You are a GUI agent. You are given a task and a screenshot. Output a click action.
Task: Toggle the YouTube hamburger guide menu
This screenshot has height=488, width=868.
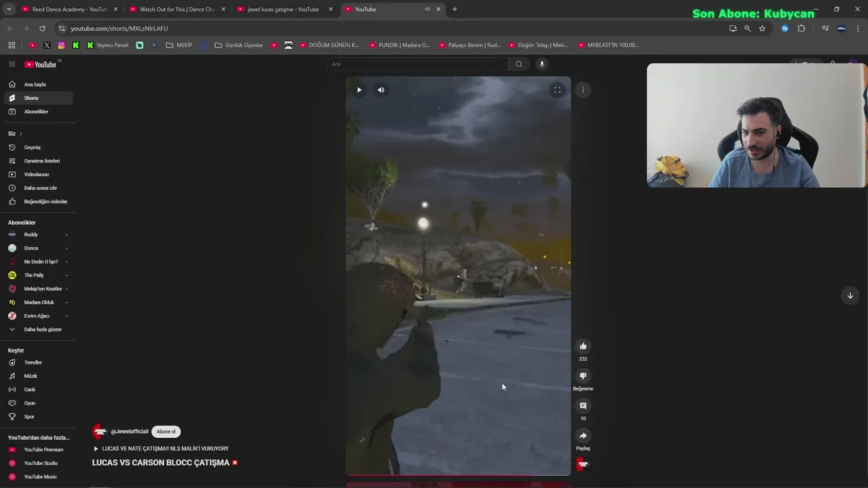click(x=12, y=64)
